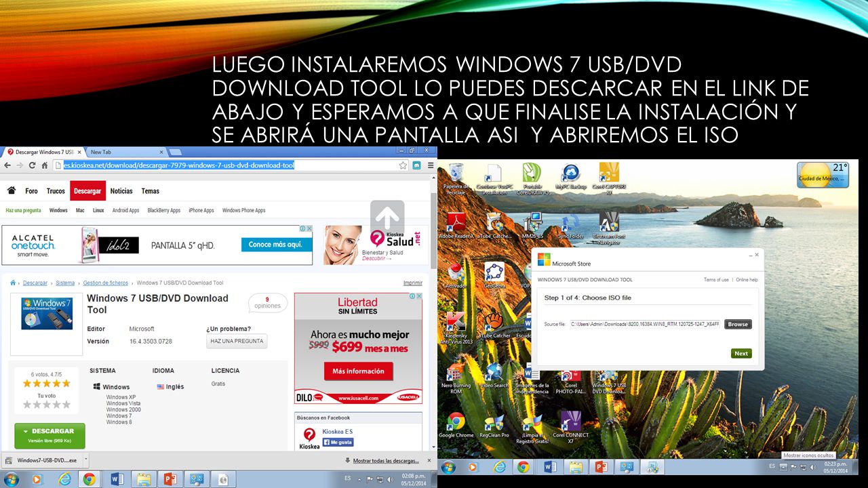This screenshot has height=488, width=868.
Task: Select the Activador desktop icon
Action: [x=456, y=275]
